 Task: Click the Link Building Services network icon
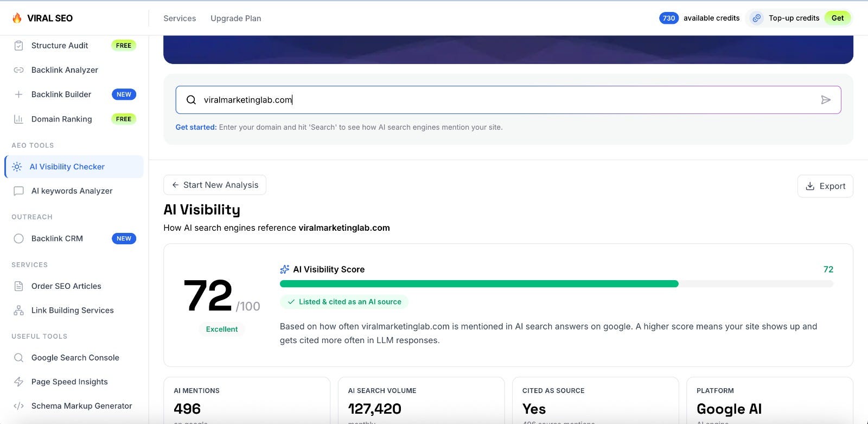tap(18, 311)
